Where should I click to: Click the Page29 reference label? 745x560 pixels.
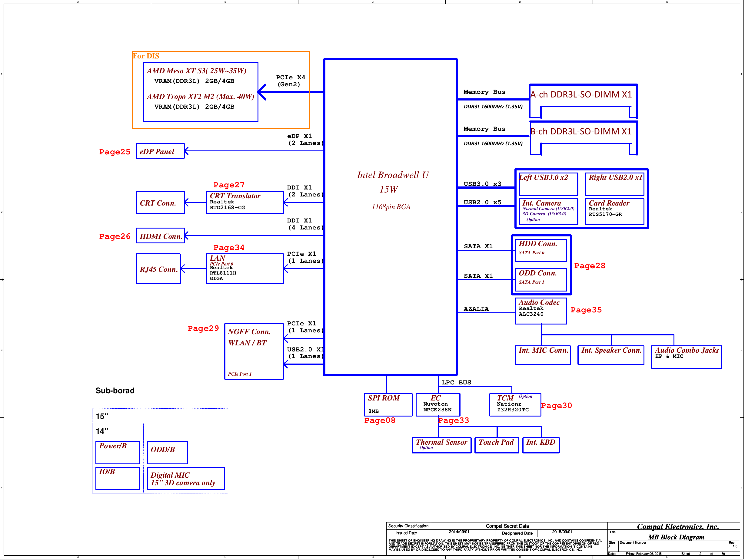tap(203, 328)
